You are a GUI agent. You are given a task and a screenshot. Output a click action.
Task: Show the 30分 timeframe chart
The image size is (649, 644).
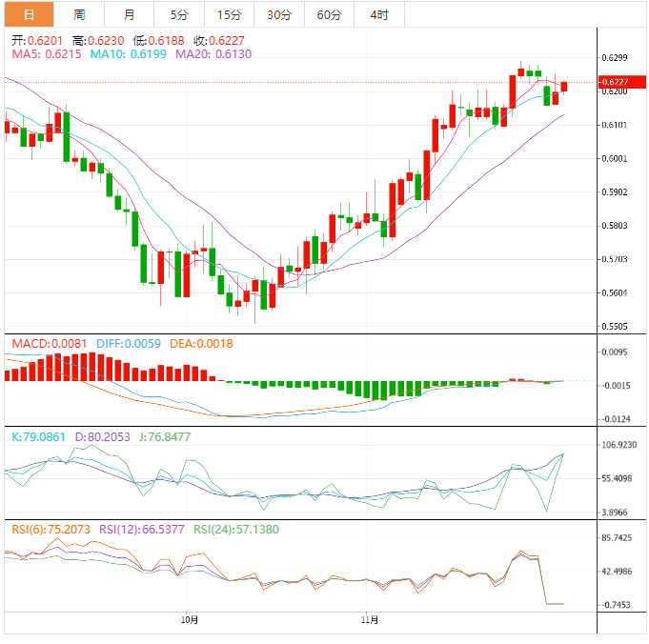click(x=279, y=14)
